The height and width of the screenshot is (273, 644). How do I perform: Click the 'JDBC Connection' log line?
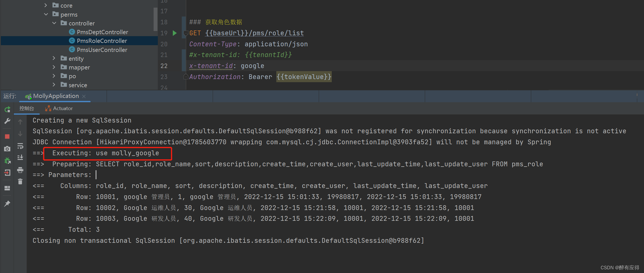point(292,142)
